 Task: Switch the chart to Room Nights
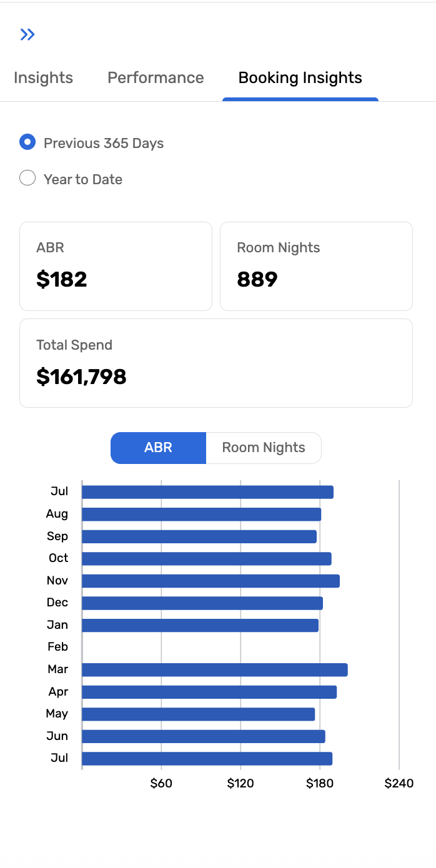point(264,448)
